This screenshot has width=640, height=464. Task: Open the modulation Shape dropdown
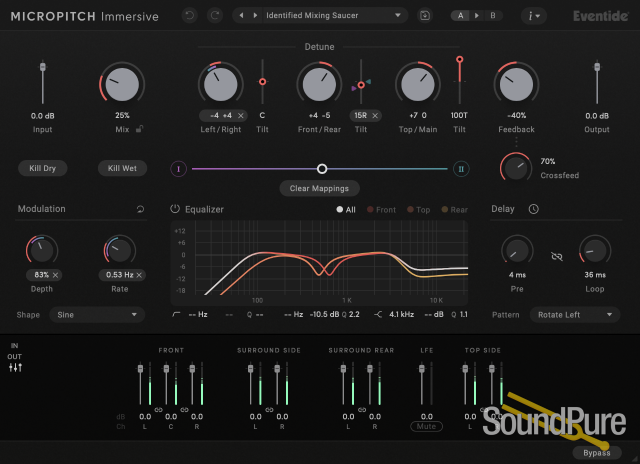(97, 314)
